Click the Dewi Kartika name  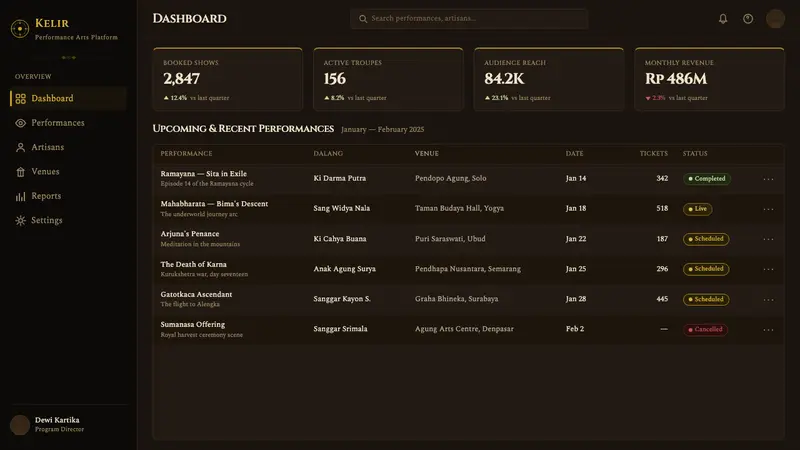coord(57,420)
